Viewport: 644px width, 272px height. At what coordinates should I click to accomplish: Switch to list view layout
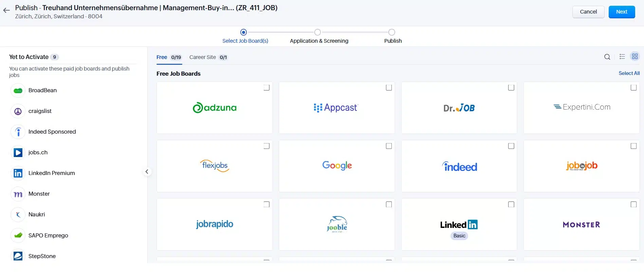622,57
